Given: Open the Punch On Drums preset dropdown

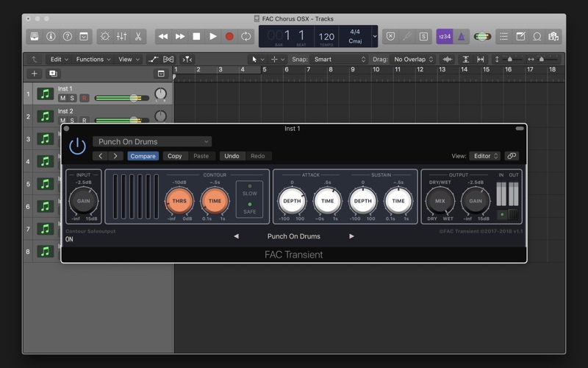Looking at the screenshot, I should 152,141.
